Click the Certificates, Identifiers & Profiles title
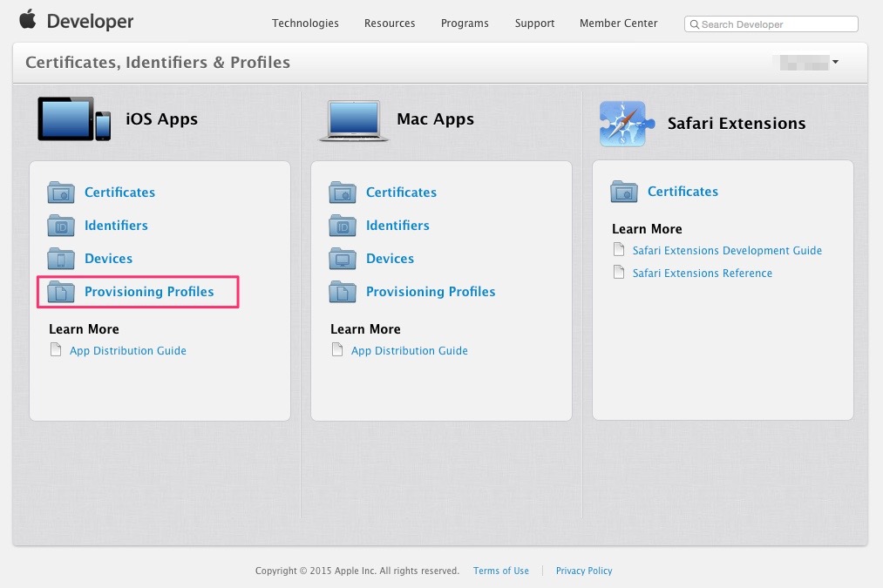This screenshot has height=588, width=883. pos(158,63)
